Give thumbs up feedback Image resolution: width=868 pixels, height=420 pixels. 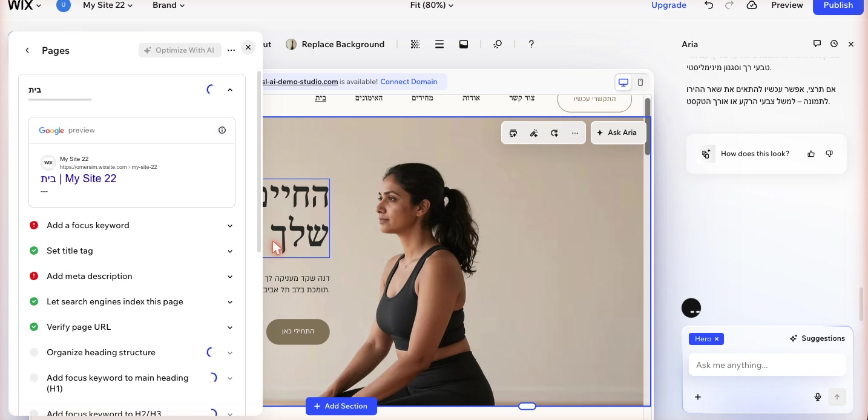coord(811,154)
